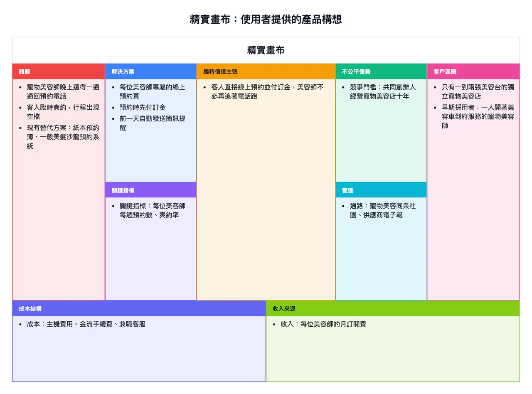Image resolution: width=532 pixels, height=394 pixels.
Task: Select the green '不公平優勢' section header
Action: [x=381, y=71]
